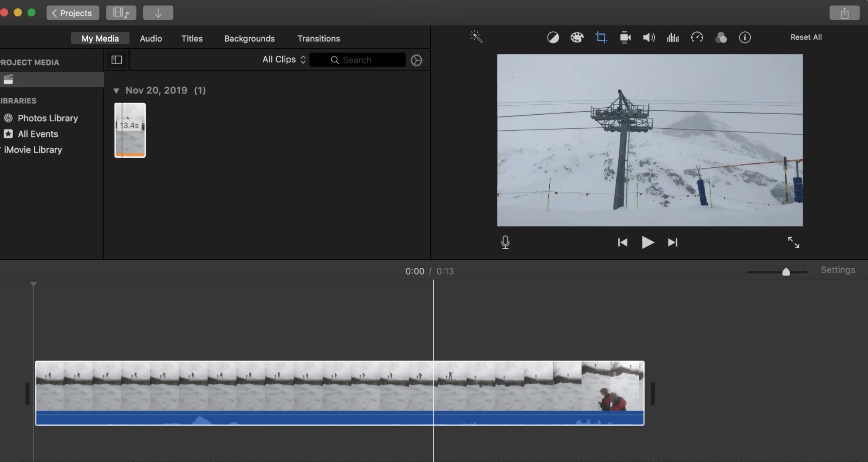Toggle the media browser filmstrip button
The width and height of the screenshot is (868, 462).
(121, 13)
